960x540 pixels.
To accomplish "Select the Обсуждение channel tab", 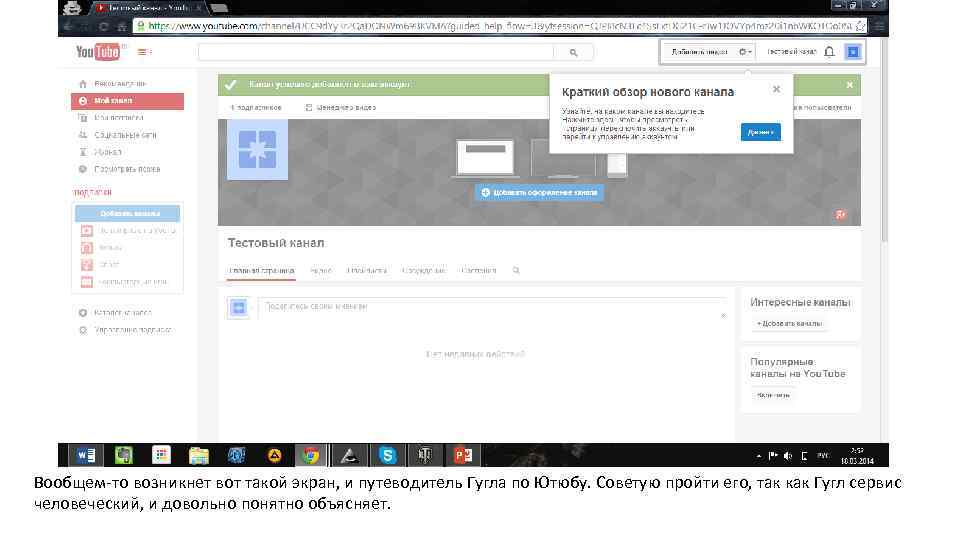I will pos(424,271).
